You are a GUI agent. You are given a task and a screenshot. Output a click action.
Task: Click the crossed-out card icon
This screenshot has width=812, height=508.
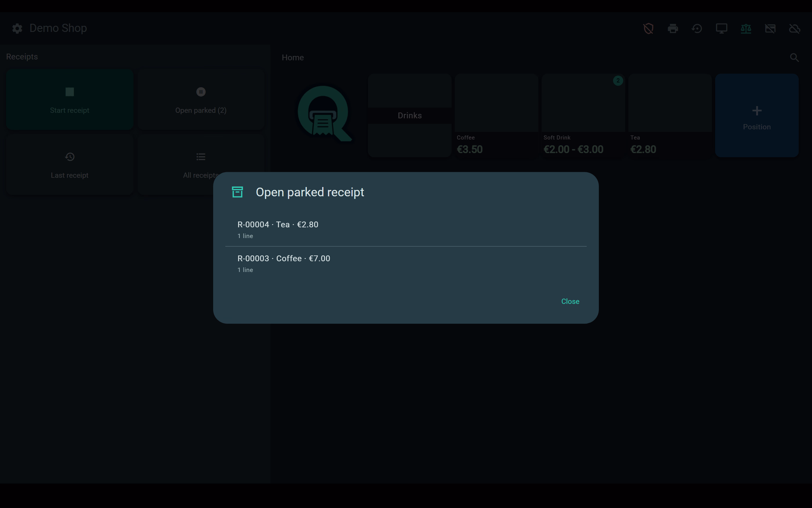(770, 28)
